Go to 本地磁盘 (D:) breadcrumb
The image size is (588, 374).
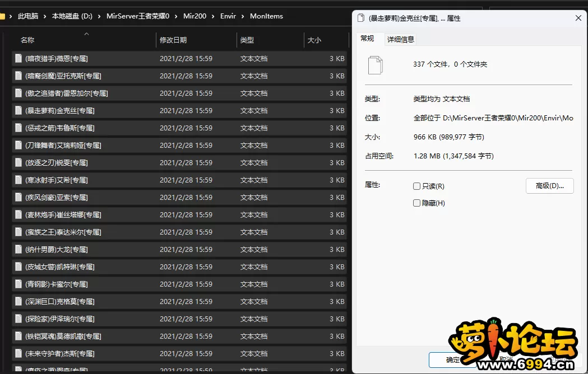(x=72, y=16)
